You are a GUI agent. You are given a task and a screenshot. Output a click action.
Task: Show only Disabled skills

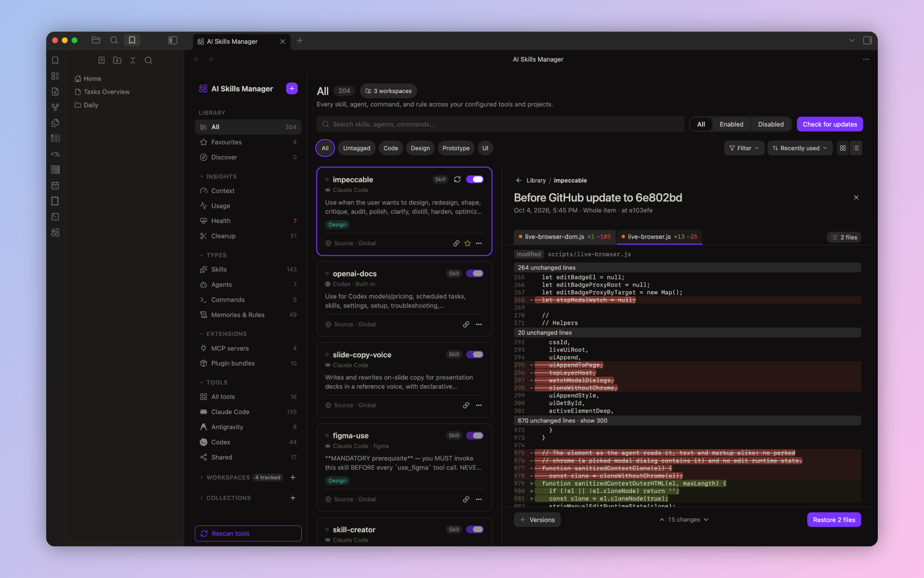click(770, 124)
